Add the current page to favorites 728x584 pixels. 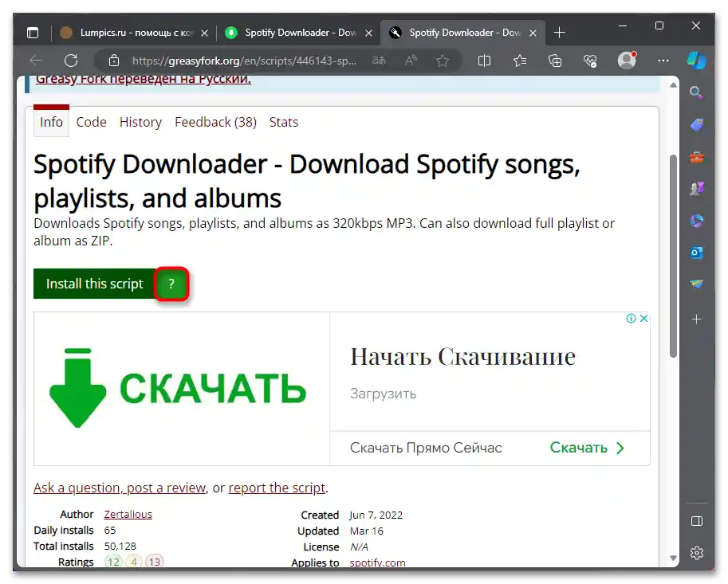(x=442, y=61)
